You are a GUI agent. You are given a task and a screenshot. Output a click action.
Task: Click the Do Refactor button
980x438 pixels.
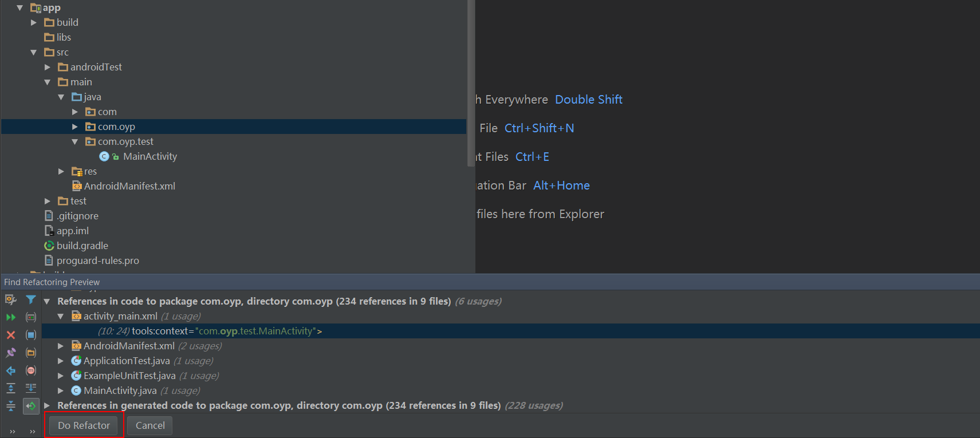84,425
